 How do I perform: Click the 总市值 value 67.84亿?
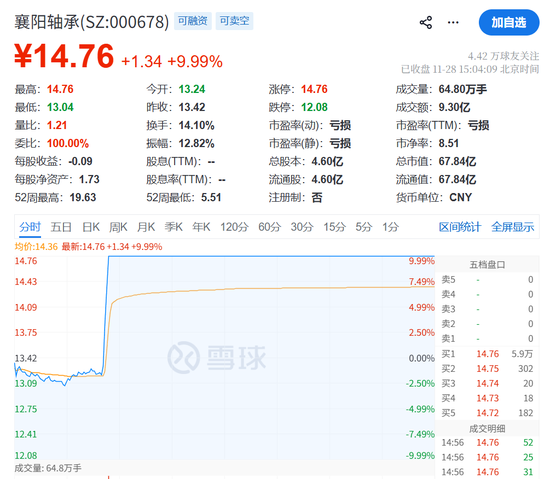click(x=457, y=161)
